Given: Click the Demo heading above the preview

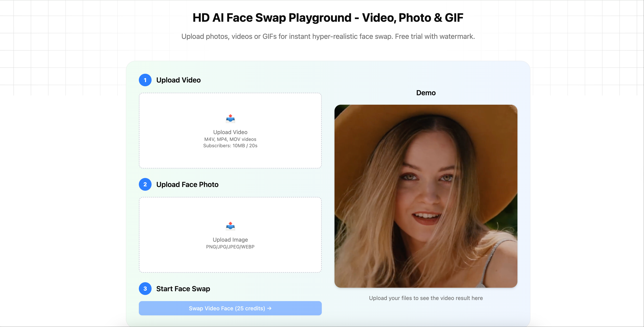Looking at the screenshot, I should coord(426,93).
